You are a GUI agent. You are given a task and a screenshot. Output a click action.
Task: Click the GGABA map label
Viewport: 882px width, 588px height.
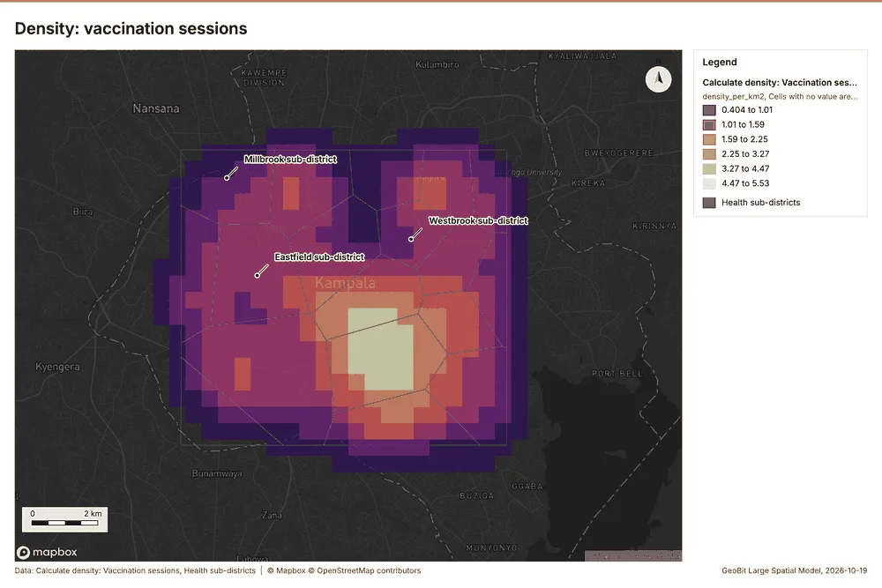[x=527, y=487]
